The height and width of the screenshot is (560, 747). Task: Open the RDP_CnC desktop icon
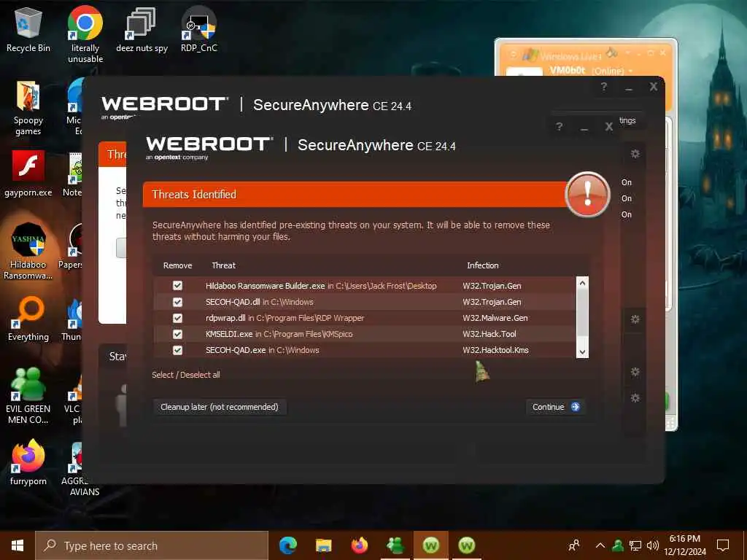pyautogui.click(x=199, y=30)
